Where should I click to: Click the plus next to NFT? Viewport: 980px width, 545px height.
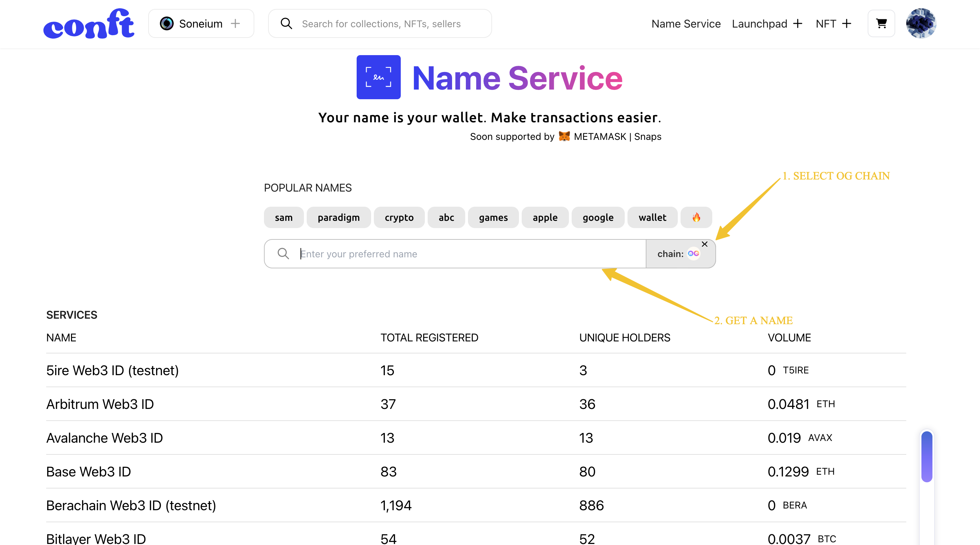tap(846, 23)
